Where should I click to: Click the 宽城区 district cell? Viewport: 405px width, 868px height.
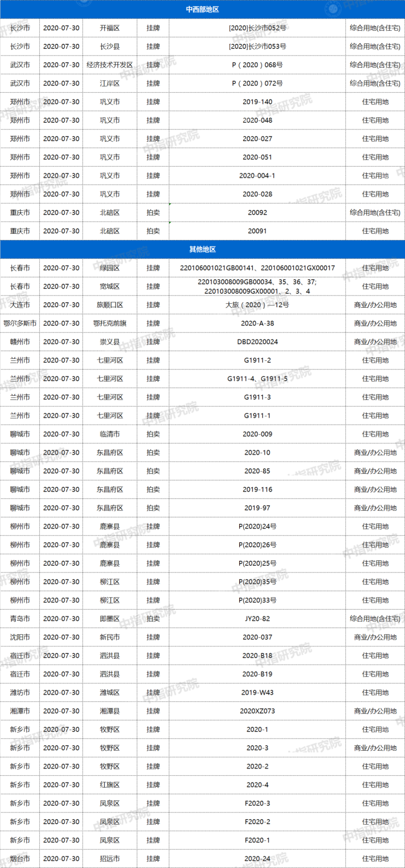click(x=110, y=287)
